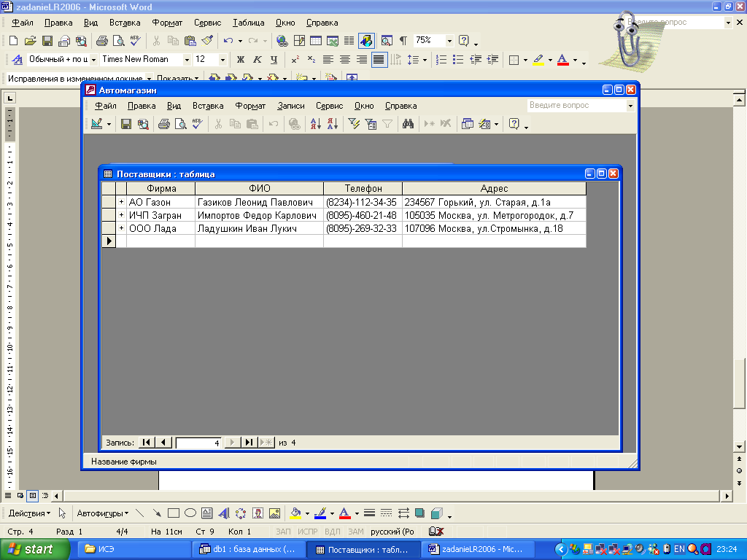This screenshot has width=747, height=560.
Task: Click Print icon in Word toolbar
Action: pyautogui.click(x=101, y=41)
